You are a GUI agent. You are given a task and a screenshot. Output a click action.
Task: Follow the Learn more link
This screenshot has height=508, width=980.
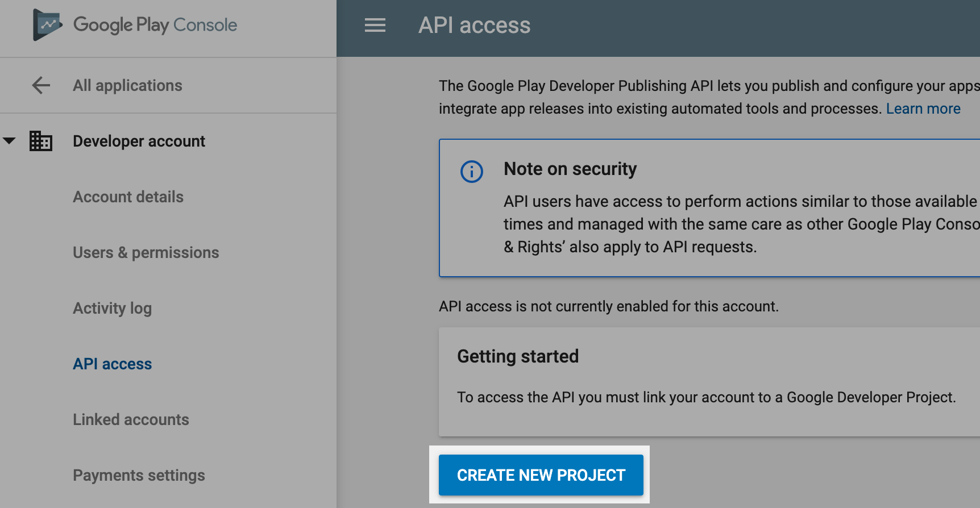(x=923, y=109)
